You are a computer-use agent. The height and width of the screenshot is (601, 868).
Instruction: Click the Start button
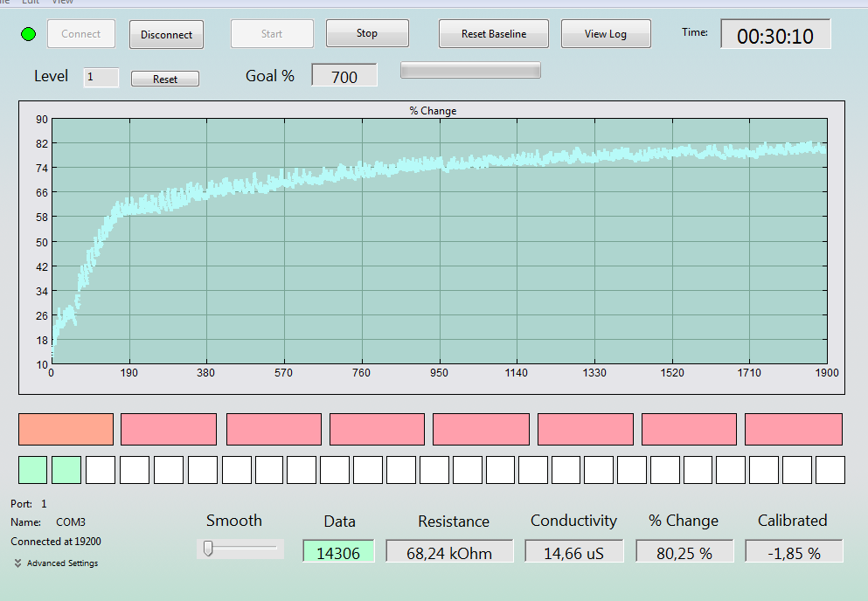pyautogui.click(x=272, y=34)
